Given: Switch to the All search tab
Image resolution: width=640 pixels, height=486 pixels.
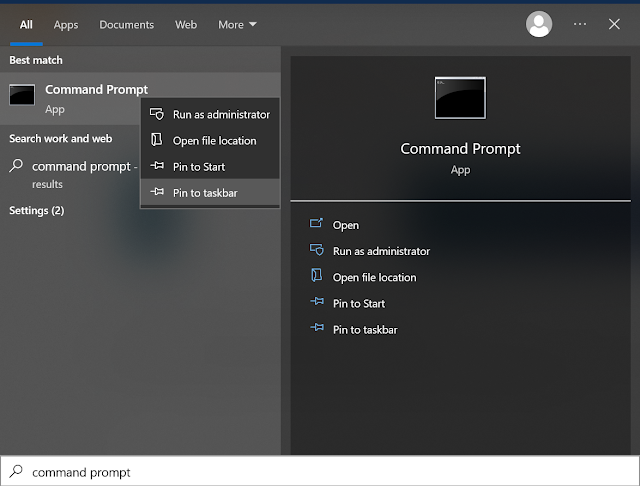Looking at the screenshot, I should coord(26,25).
